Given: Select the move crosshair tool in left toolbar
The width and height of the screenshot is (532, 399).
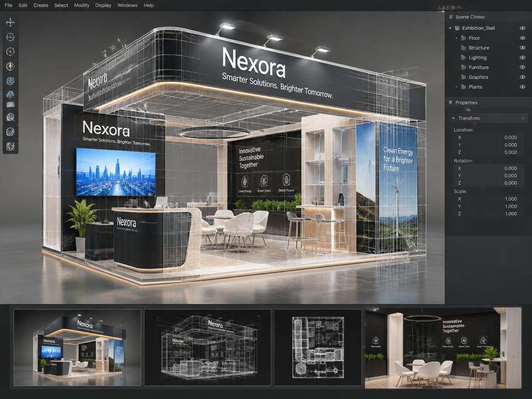Looking at the screenshot, I should pos(10,22).
